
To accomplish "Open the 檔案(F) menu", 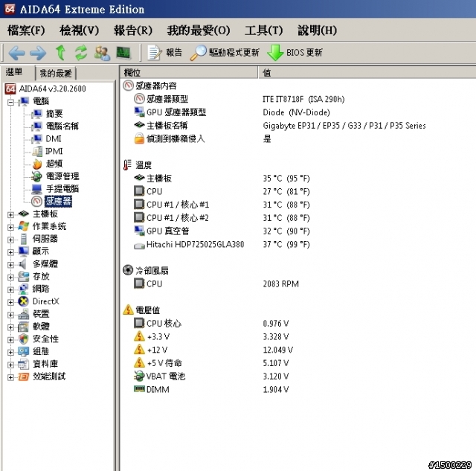I will (26, 30).
